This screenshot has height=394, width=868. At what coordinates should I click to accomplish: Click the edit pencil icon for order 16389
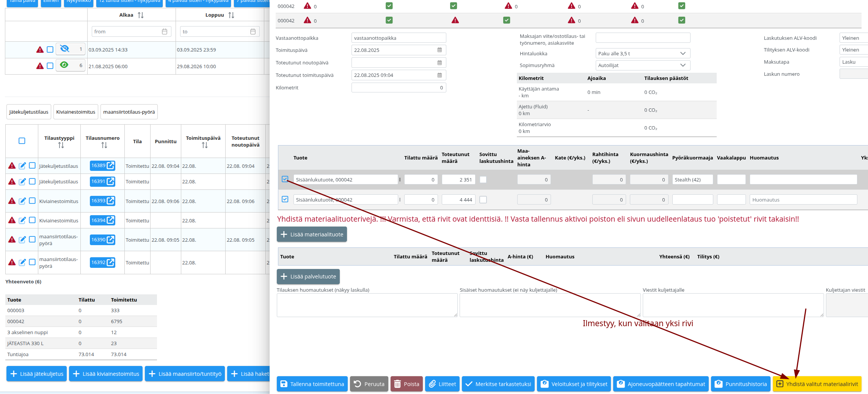[x=22, y=166]
